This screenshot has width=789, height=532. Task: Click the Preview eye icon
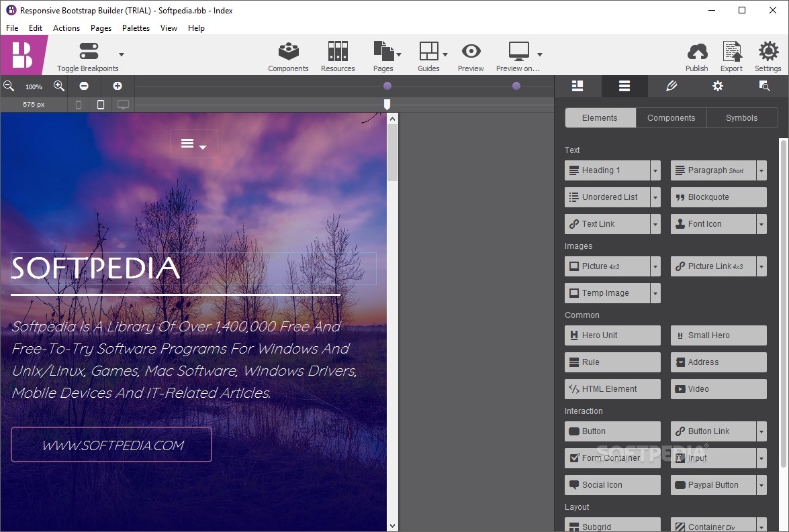[471, 51]
